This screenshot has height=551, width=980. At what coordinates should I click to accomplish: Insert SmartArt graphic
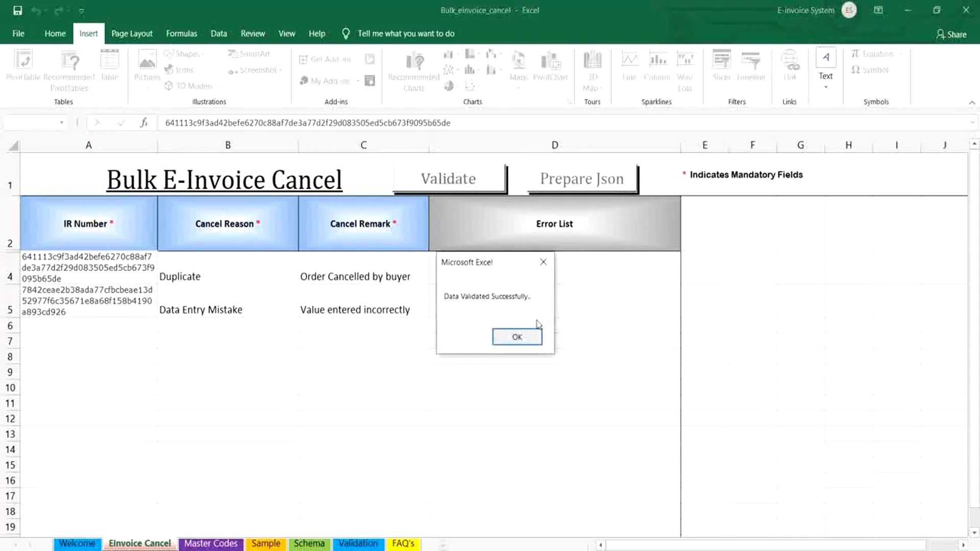(249, 54)
